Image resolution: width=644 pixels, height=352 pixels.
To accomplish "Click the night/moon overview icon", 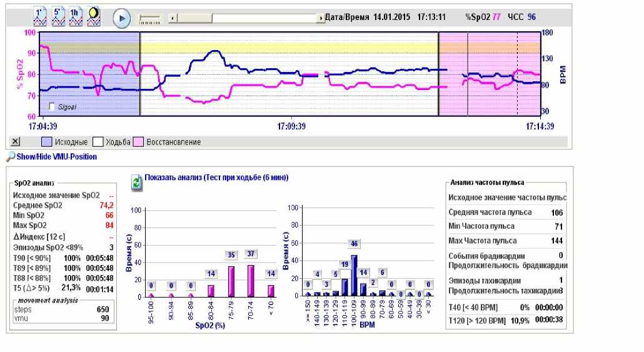I will click(94, 17).
